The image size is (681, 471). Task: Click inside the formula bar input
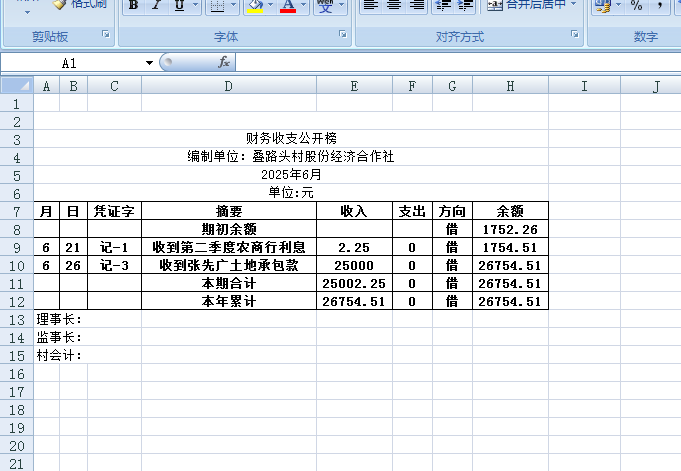[450, 62]
